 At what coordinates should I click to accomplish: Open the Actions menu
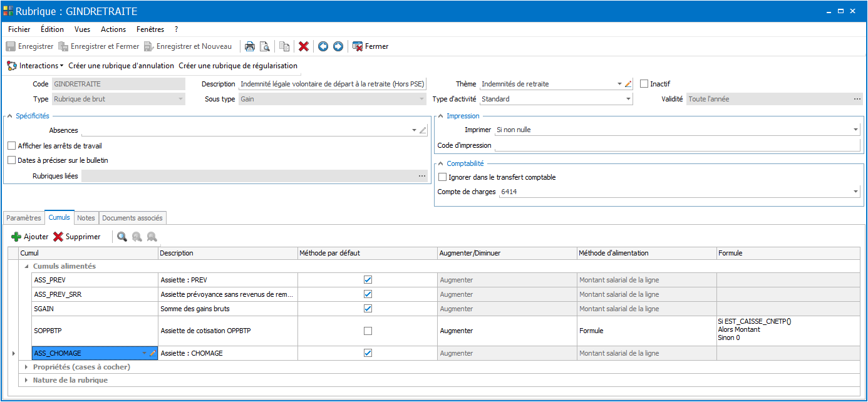tap(113, 29)
